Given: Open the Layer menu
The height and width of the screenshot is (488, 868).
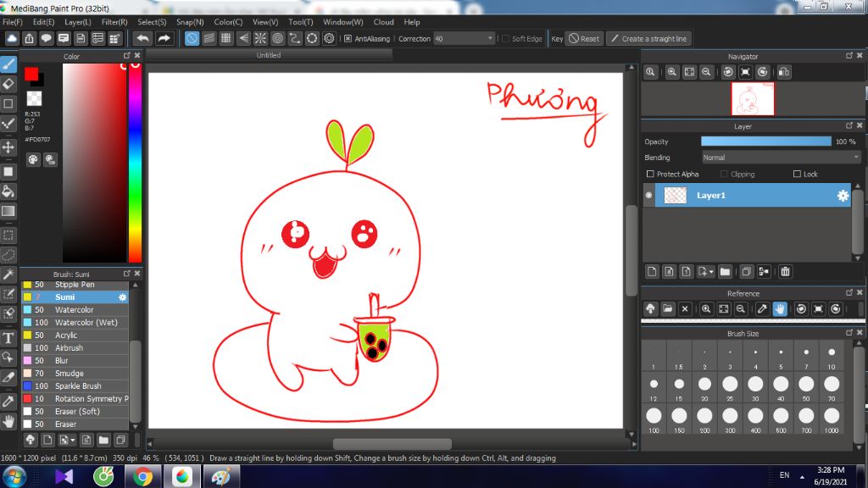Looking at the screenshot, I should click(77, 22).
